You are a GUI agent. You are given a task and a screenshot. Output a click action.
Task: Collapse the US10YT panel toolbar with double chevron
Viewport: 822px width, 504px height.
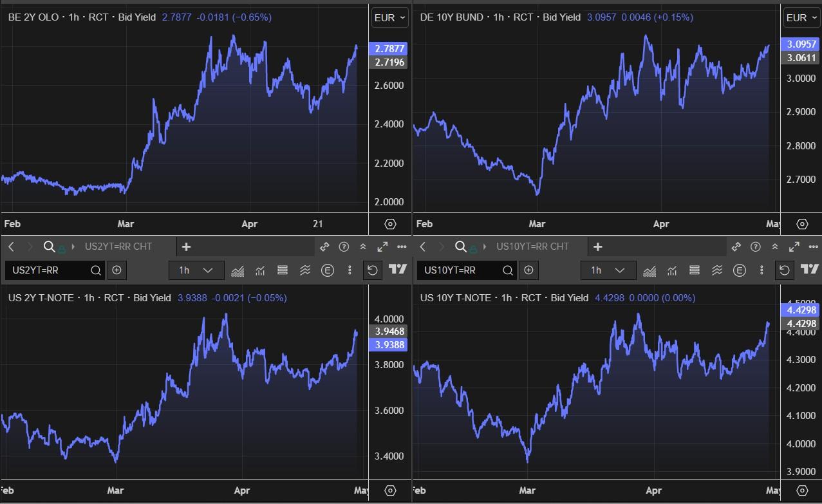click(x=775, y=247)
